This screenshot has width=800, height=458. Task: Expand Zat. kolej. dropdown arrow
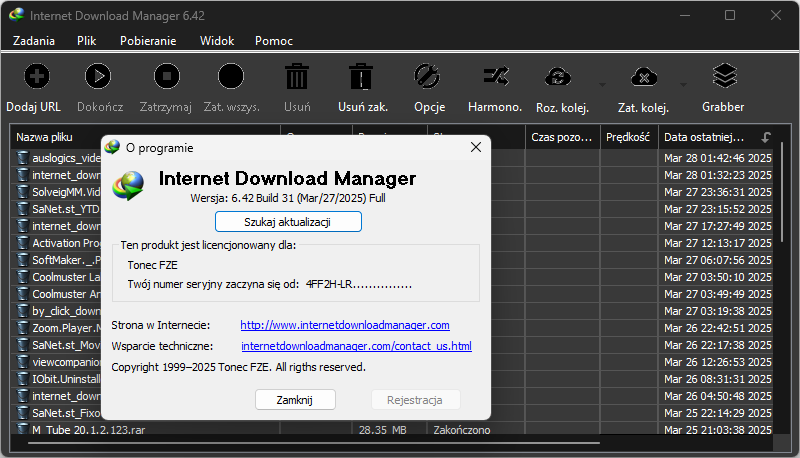click(683, 85)
